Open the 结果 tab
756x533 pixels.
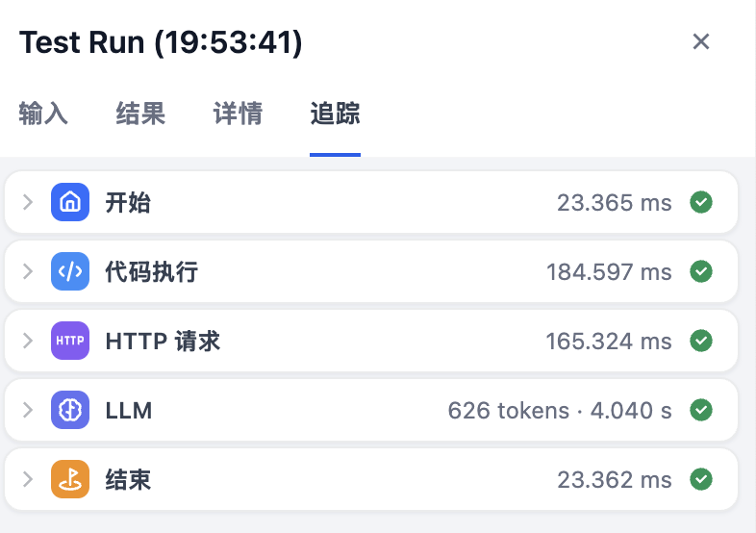click(x=140, y=114)
